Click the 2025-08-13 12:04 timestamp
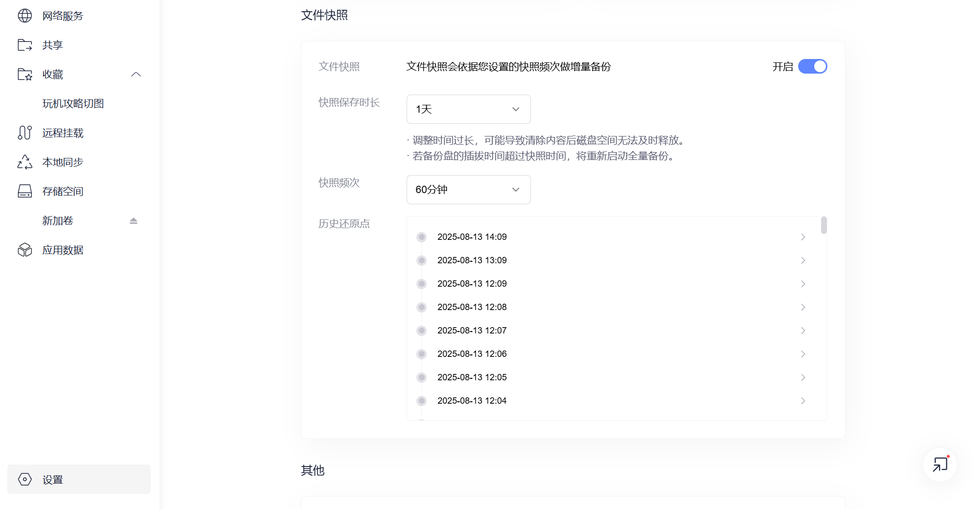 [x=472, y=401]
